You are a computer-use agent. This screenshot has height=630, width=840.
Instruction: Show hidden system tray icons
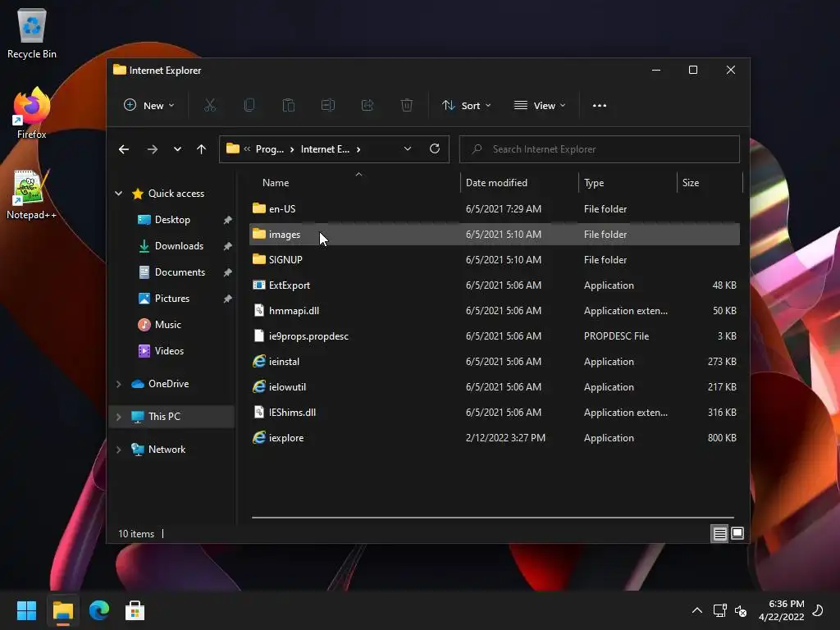tap(697, 610)
